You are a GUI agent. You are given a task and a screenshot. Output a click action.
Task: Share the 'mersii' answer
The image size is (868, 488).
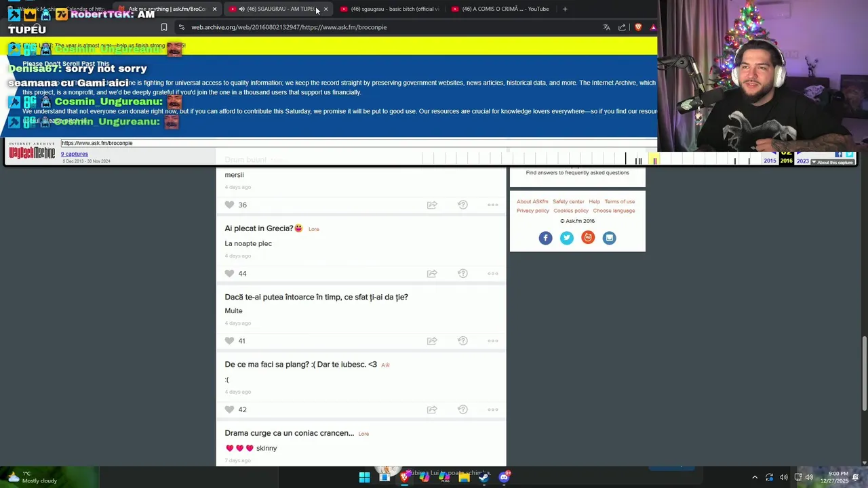point(432,205)
